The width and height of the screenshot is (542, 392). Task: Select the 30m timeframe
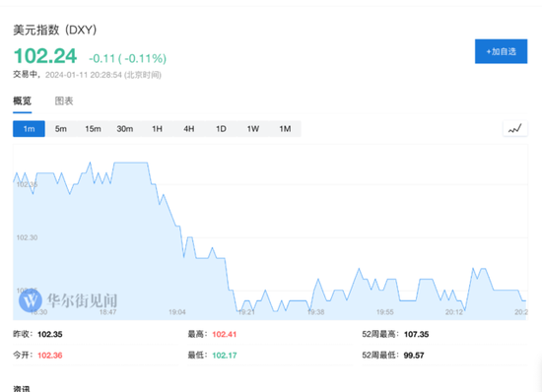coord(125,129)
